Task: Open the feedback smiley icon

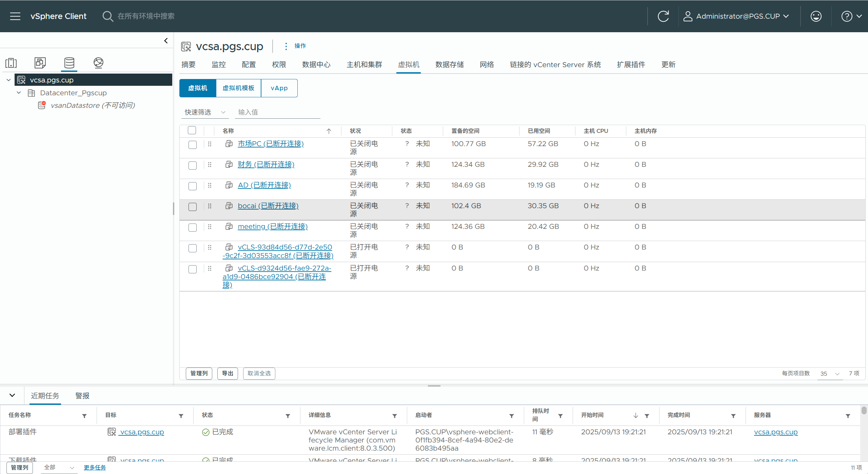Action: tap(816, 16)
